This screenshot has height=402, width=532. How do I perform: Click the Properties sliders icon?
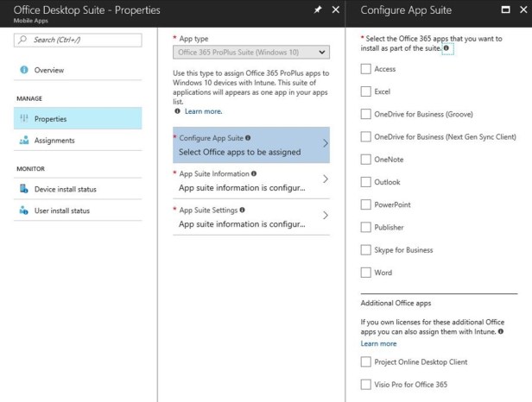[23, 119]
